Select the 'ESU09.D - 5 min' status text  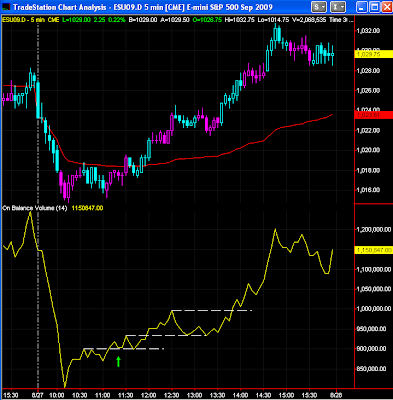point(24,20)
